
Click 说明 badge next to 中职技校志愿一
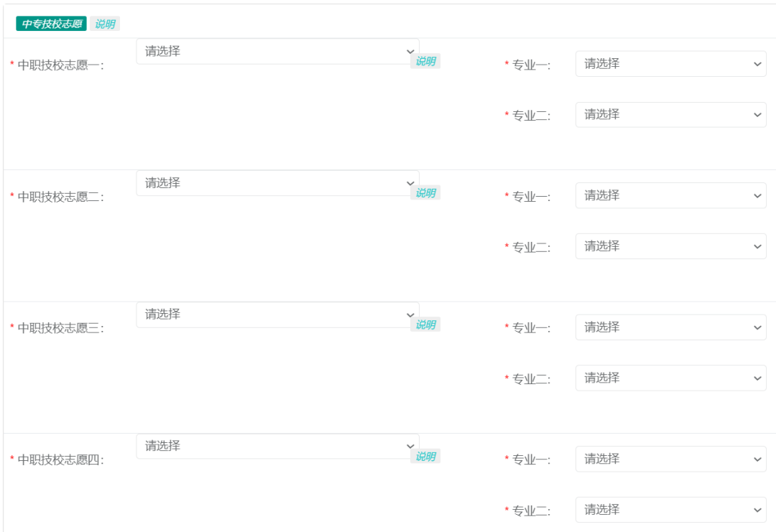pyautogui.click(x=425, y=61)
